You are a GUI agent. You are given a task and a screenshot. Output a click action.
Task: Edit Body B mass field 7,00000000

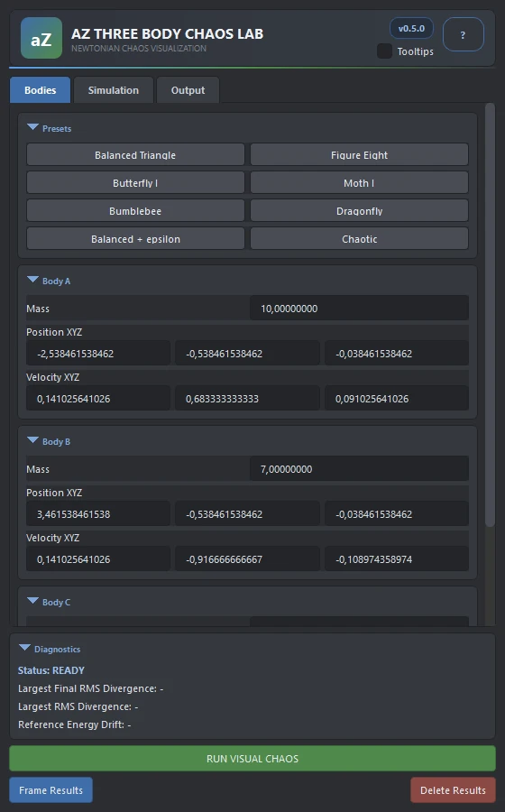click(359, 468)
